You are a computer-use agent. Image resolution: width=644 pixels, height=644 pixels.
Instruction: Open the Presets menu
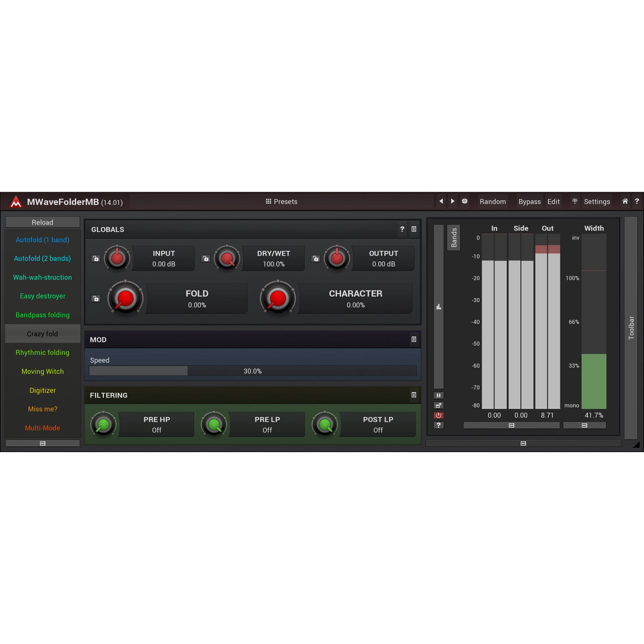(x=282, y=201)
